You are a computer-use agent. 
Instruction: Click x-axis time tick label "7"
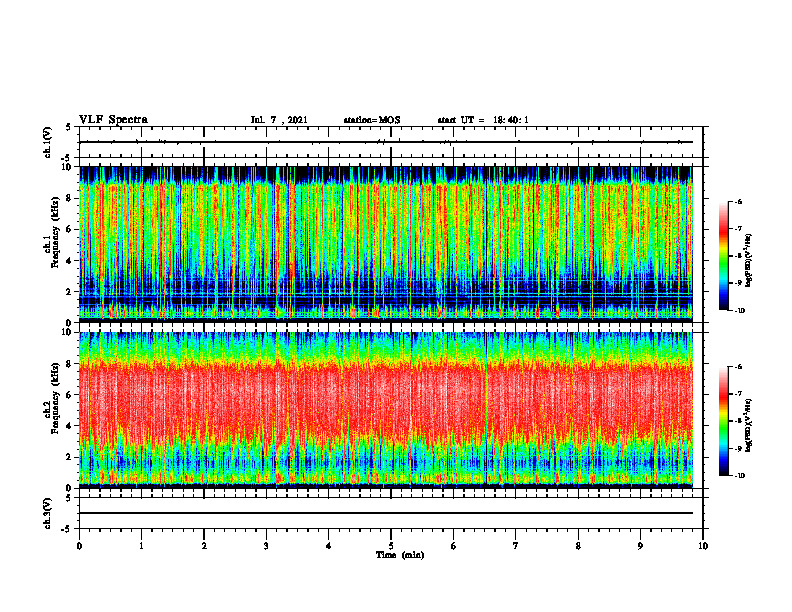tap(516, 546)
